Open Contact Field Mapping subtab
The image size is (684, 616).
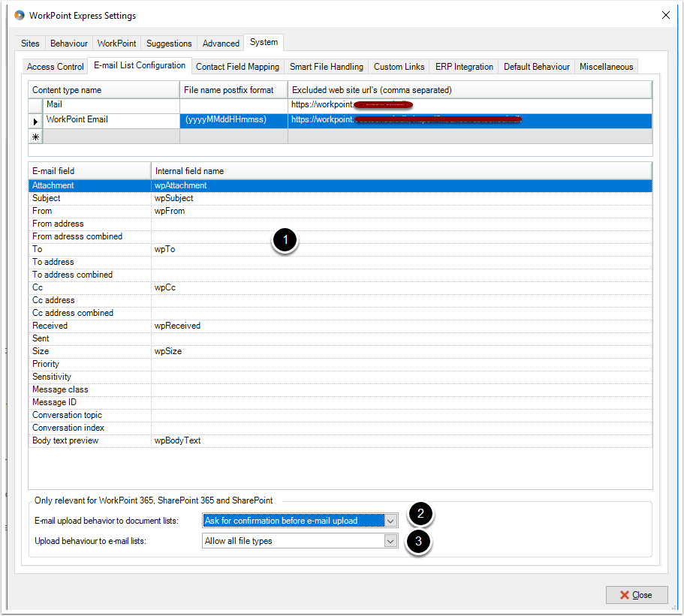pyautogui.click(x=238, y=67)
